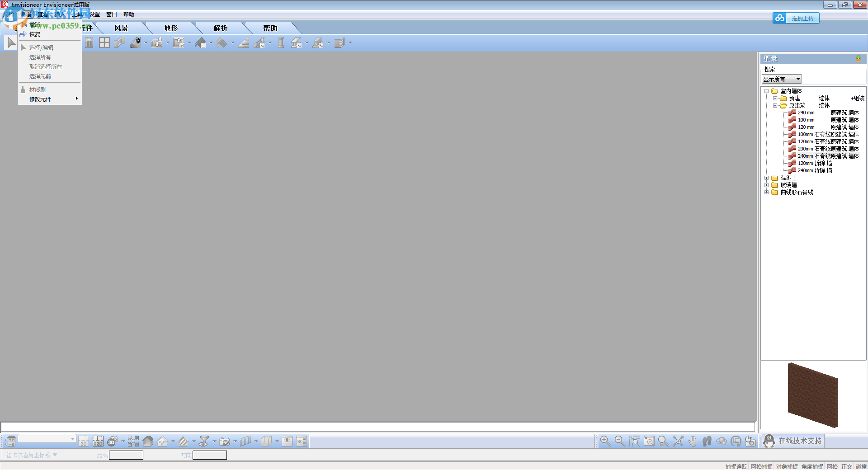Image resolution: width=868 pixels, height=470 pixels.
Task: Activate the walk-through footprints tool
Action: 707,441
